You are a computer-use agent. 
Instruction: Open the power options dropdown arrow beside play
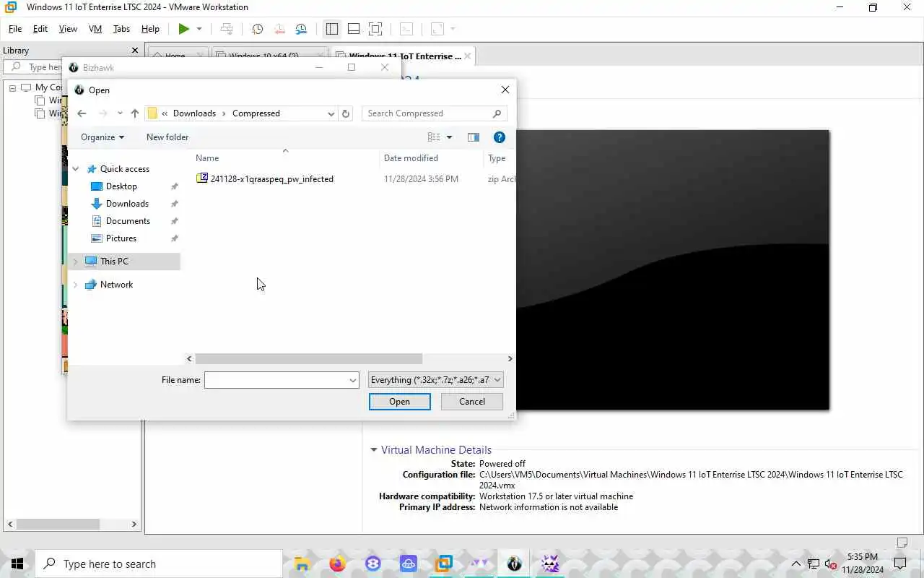tap(199, 29)
